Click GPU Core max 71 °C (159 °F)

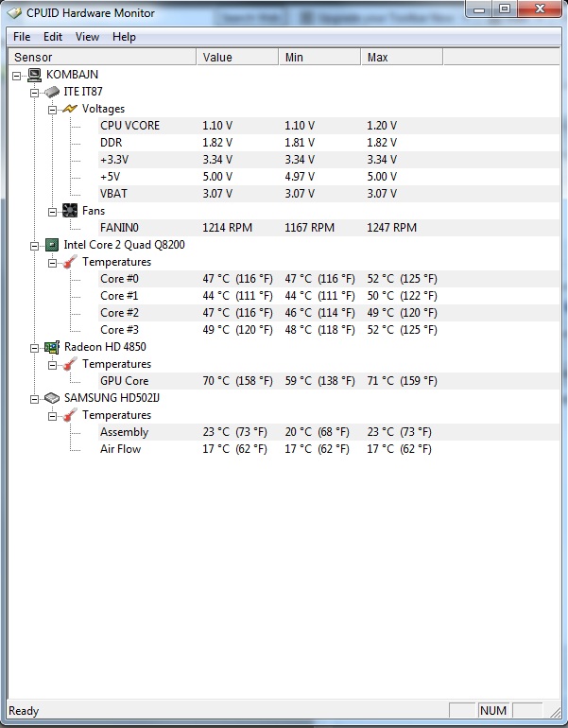click(x=402, y=381)
